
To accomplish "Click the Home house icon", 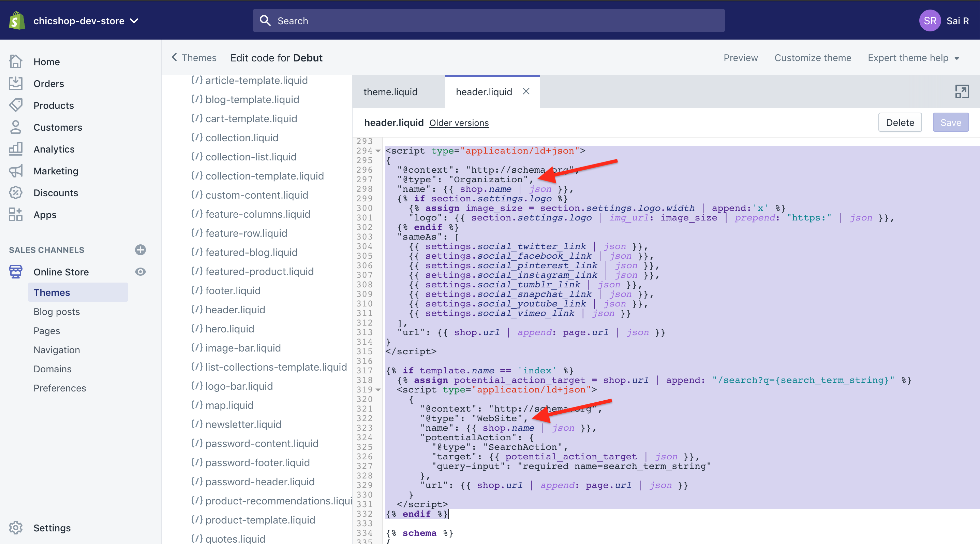I will [16, 62].
